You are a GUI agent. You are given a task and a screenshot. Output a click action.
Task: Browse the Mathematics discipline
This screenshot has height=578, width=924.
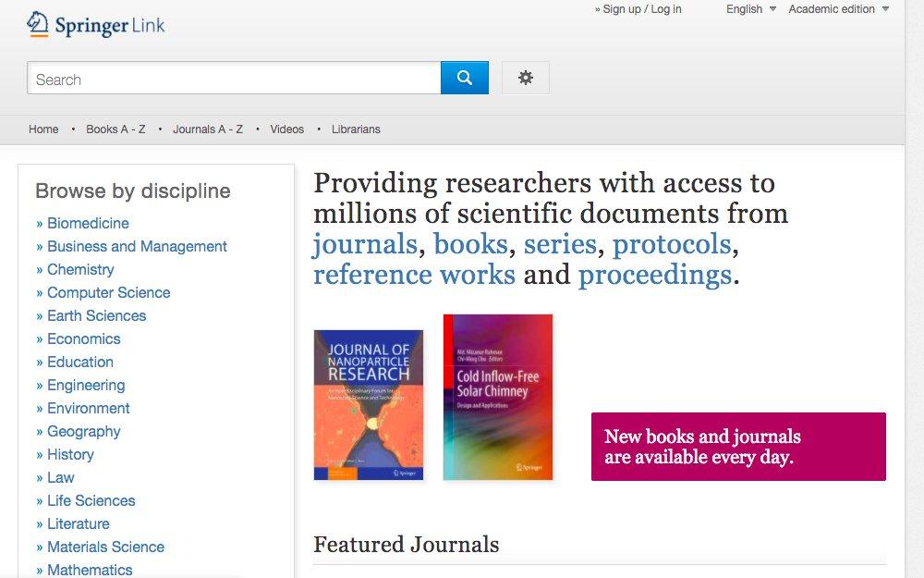[90, 570]
